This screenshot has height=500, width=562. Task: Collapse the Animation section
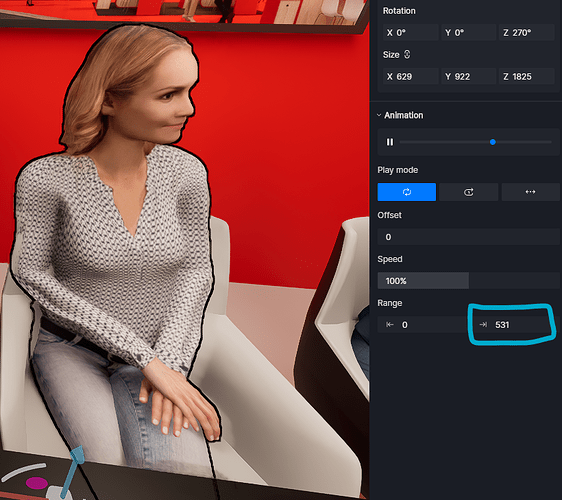379,115
